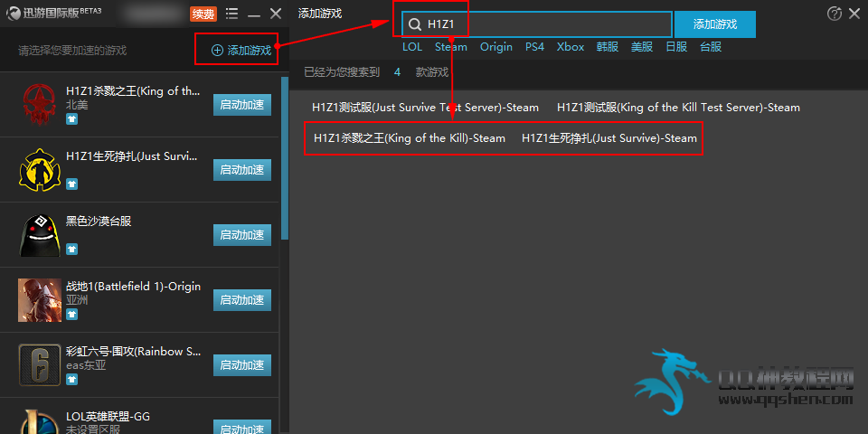
Task: Select the Steam filter tag
Action: click(451, 47)
